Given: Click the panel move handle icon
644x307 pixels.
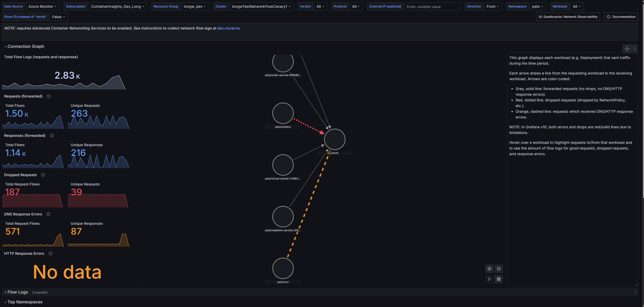Looking at the screenshot, I should click(627, 49).
